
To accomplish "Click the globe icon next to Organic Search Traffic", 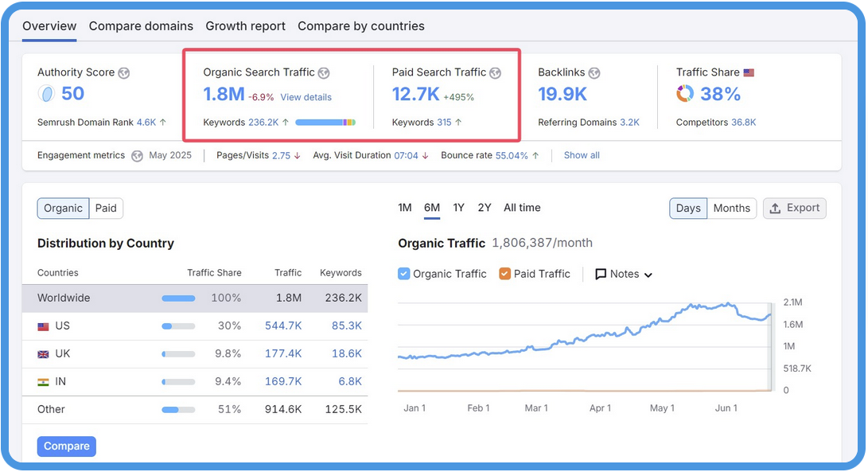I will (324, 73).
